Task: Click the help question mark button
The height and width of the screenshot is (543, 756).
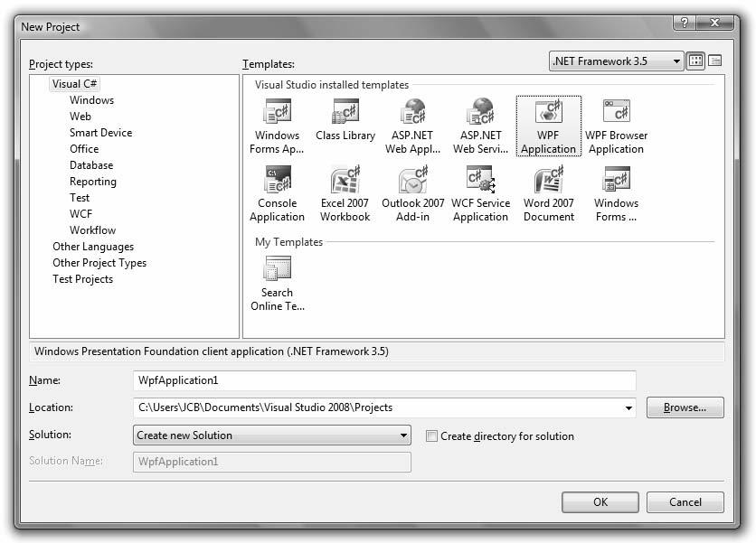Action: [685, 23]
